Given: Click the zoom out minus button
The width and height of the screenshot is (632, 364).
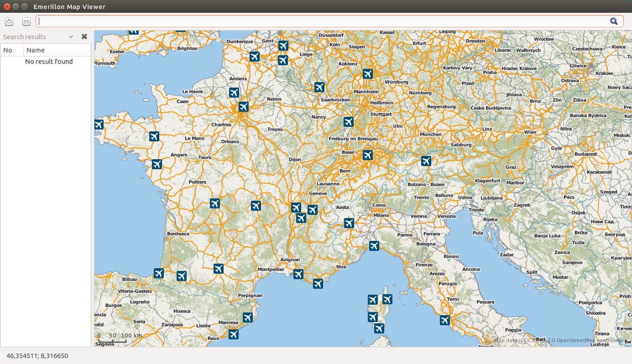Looking at the screenshot, I should click(26, 21).
